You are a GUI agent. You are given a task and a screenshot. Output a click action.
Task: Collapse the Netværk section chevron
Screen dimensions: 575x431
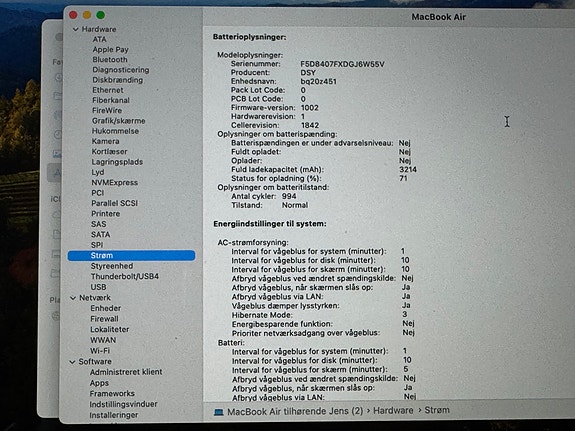pos(73,298)
